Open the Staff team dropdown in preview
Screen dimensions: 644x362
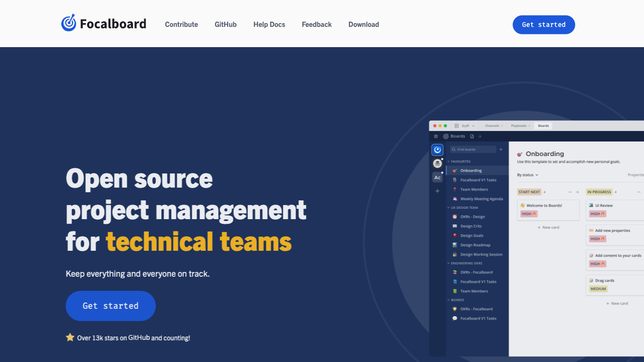pyautogui.click(x=465, y=126)
